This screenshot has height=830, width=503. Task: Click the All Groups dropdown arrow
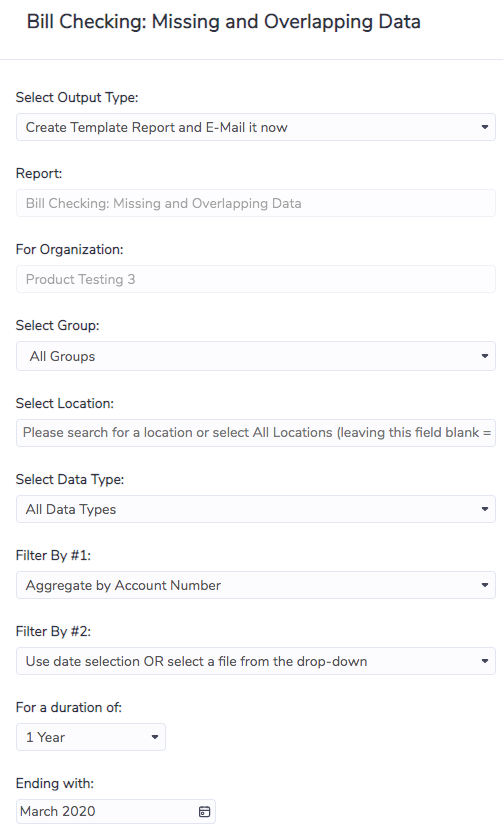[484, 356]
